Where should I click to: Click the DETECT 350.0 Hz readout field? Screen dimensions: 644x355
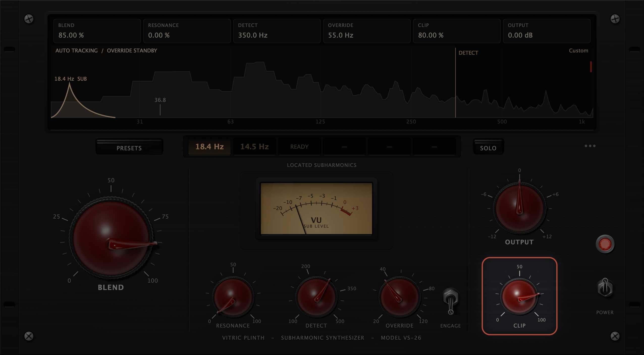click(277, 31)
